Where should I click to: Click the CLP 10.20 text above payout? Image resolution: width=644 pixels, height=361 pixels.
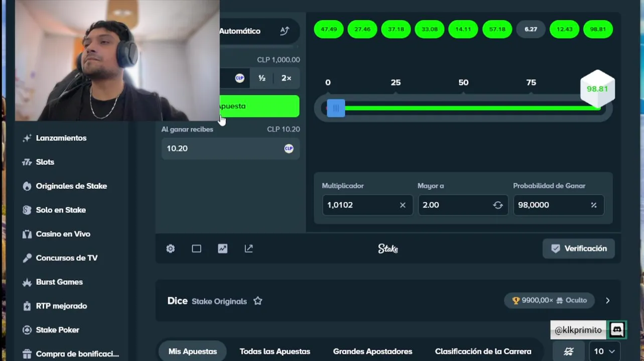coord(284,129)
